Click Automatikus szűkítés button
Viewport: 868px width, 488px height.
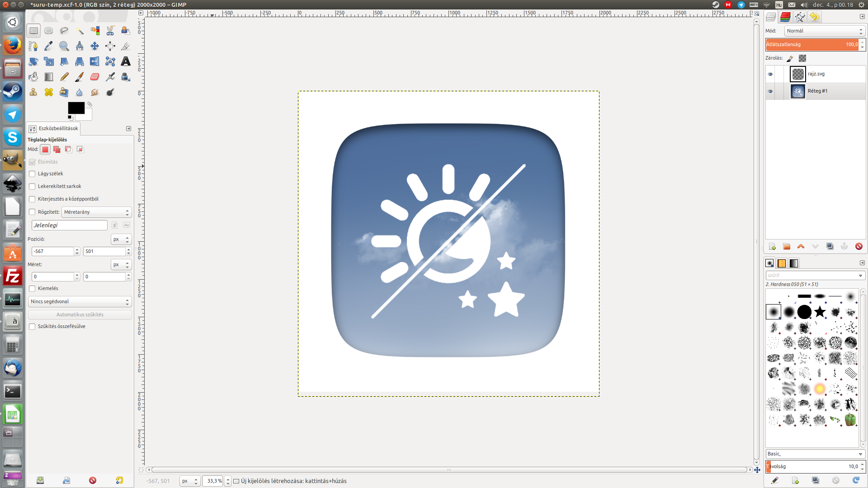80,314
